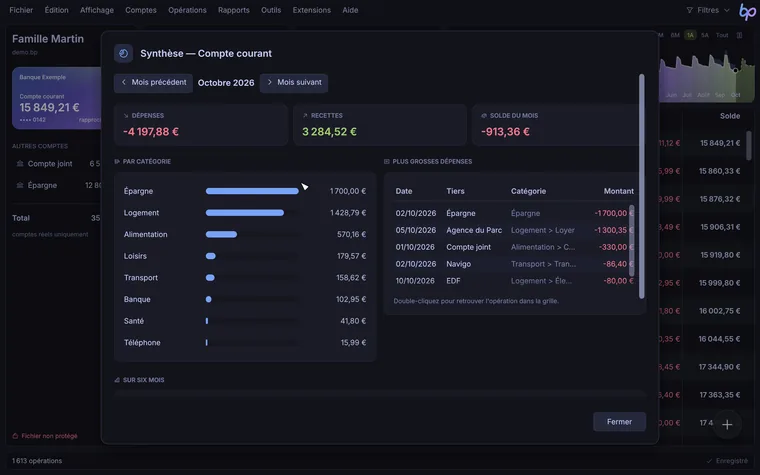The image size is (760, 475).
Task: Switch chart period to 5A
Action: (705, 35)
